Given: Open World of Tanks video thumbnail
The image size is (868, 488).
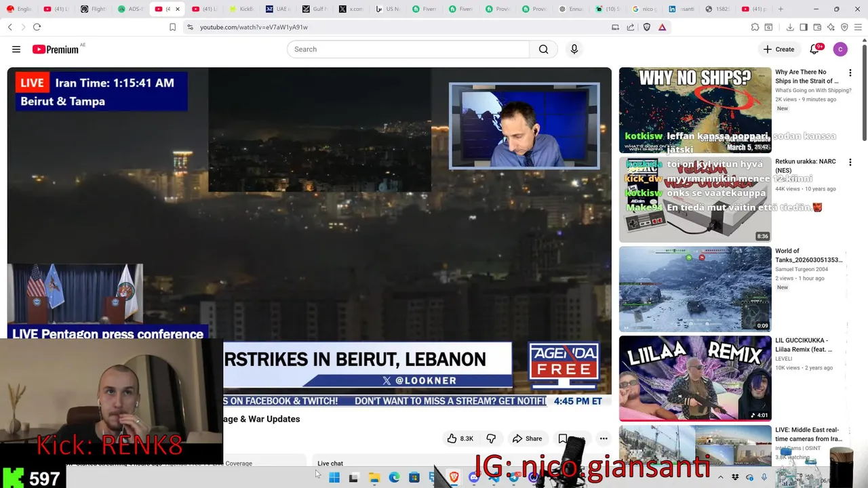Looking at the screenshot, I should pyautogui.click(x=695, y=289).
